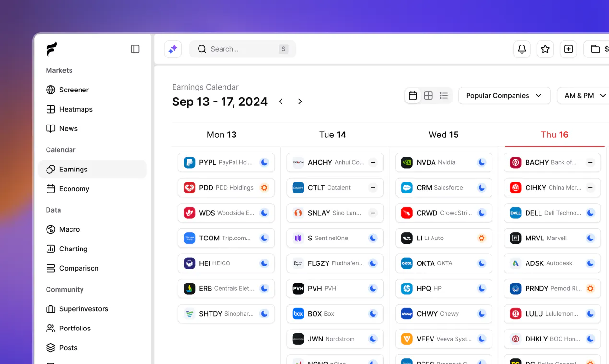Viewport: 609px width, 364px height.
Task: Select the Thu 16 column header
Action: (555, 135)
